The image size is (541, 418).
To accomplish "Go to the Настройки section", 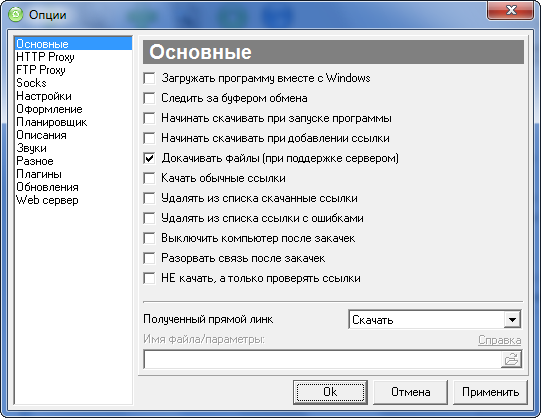I will pyautogui.click(x=73, y=96).
